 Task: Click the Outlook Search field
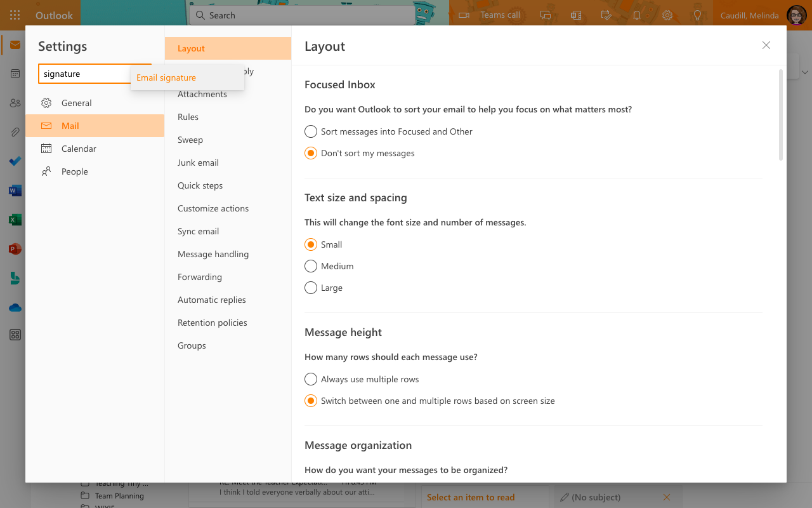[302, 15]
